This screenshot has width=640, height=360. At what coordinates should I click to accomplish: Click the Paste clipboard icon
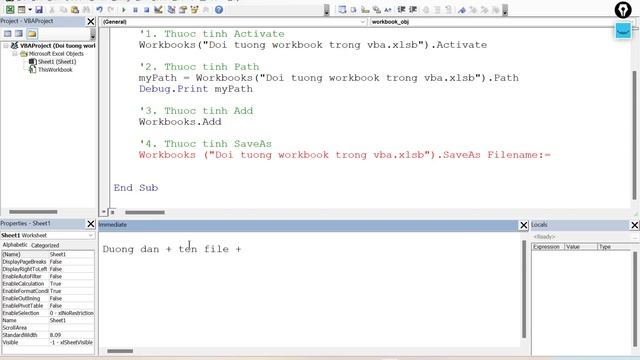click(x=75, y=9)
